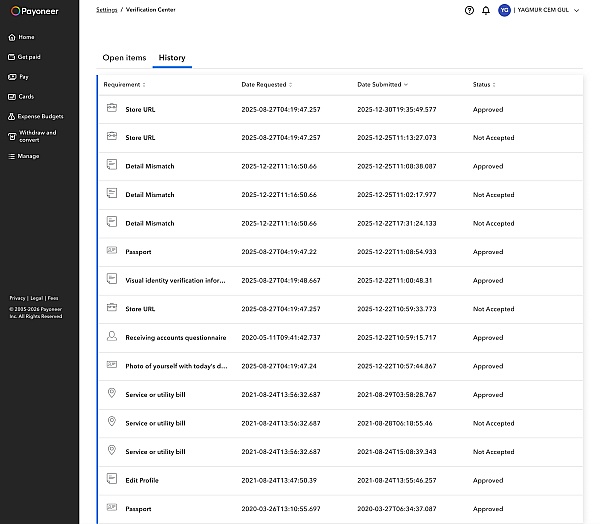This screenshot has width=600, height=524.
Task: Open the Privacy footer link
Action: [17, 298]
